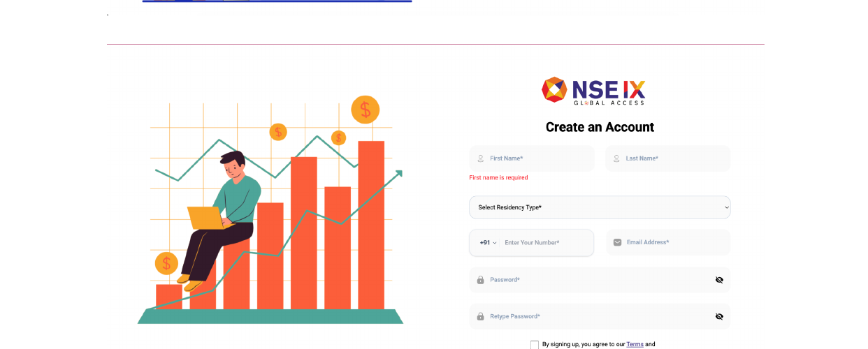
Task: Click the lock icon in Retype Password
Action: coord(480,316)
